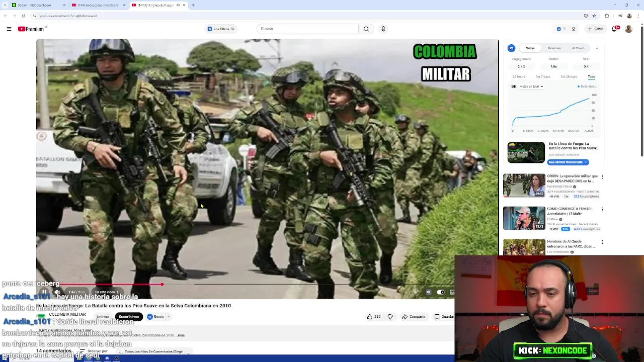The width and height of the screenshot is (644, 362).
Task: Open the YouTube hamburger menu
Action: point(9,29)
